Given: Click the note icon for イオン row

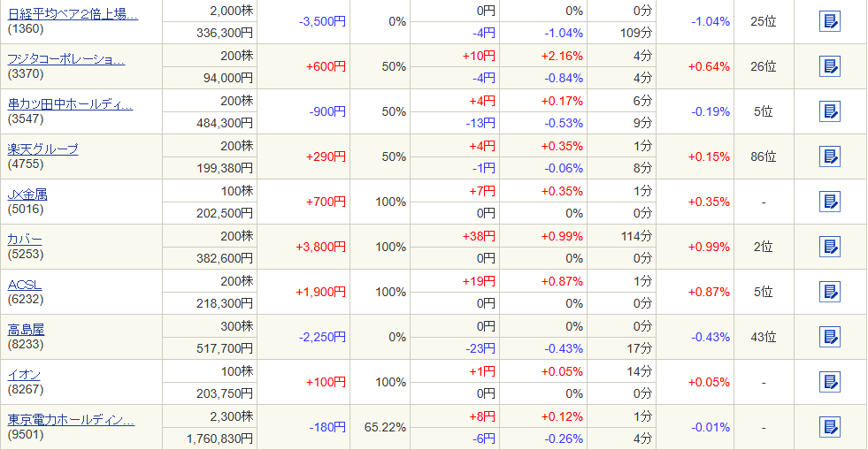Looking at the screenshot, I should tap(829, 382).
